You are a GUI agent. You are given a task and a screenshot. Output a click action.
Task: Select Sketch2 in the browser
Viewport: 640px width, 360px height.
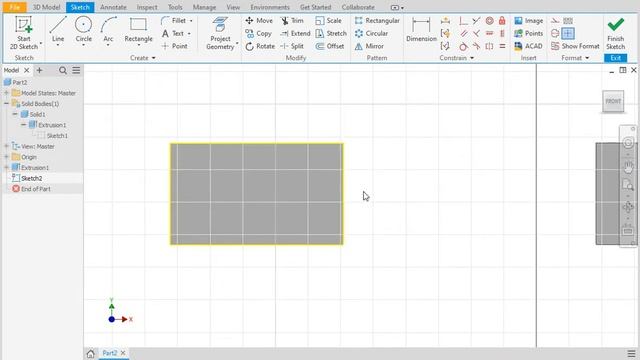tap(31, 178)
